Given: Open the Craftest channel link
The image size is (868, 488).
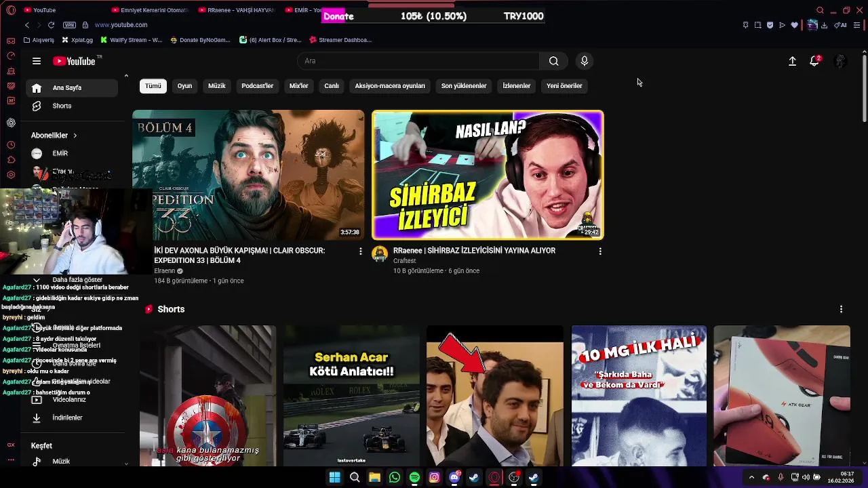Looking at the screenshot, I should pyautogui.click(x=405, y=261).
